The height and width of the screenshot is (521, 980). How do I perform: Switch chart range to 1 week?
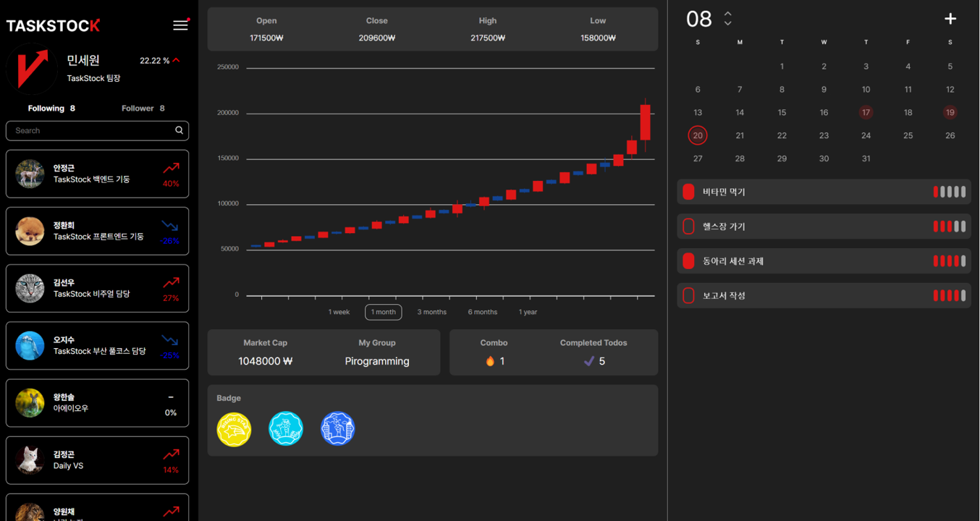point(339,312)
